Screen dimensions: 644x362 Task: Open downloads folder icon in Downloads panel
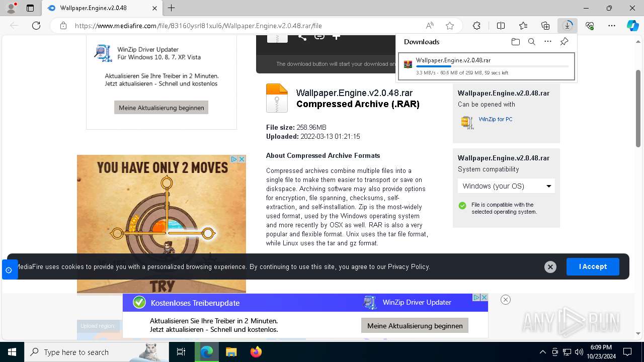pyautogui.click(x=516, y=42)
